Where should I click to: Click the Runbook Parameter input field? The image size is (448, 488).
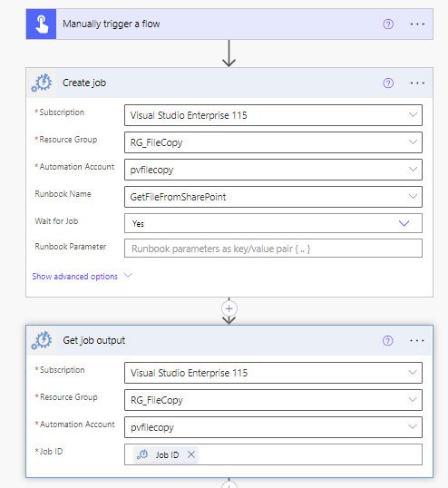273,248
